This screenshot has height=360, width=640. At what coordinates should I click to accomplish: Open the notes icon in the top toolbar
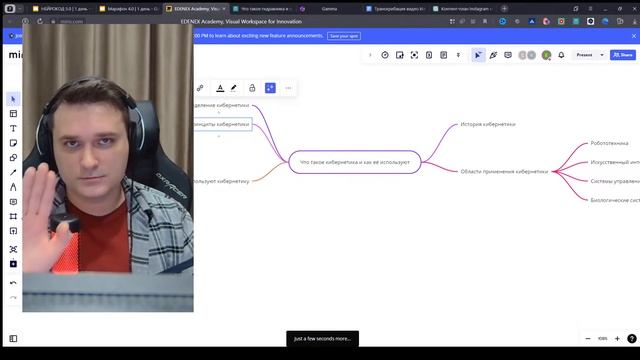pos(444,55)
